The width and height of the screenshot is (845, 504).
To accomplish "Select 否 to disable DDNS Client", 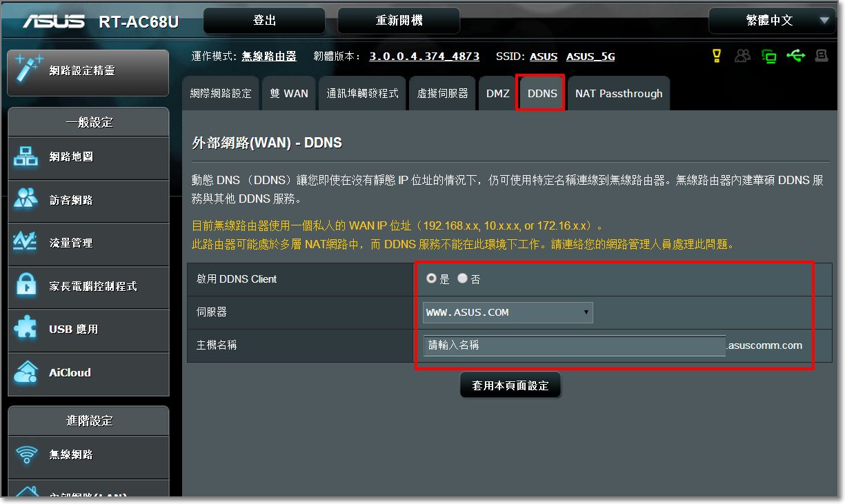I will tap(462, 279).
